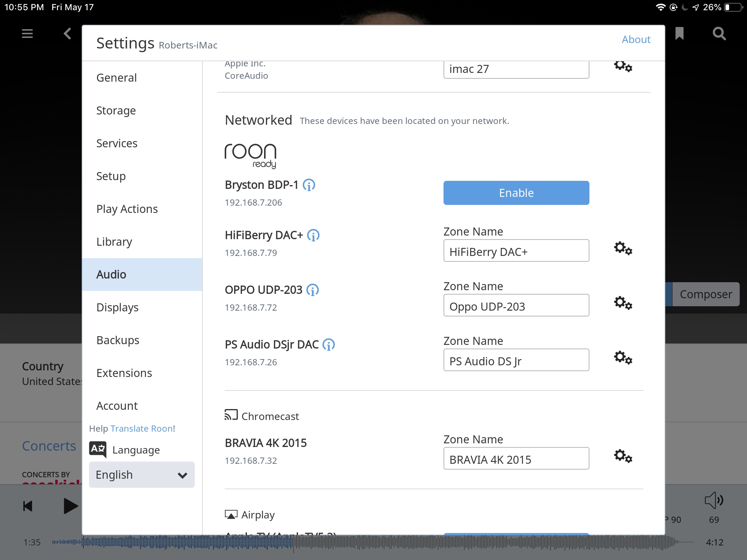
Task: Show info for Bryston BDP-1
Action: pyautogui.click(x=309, y=185)
